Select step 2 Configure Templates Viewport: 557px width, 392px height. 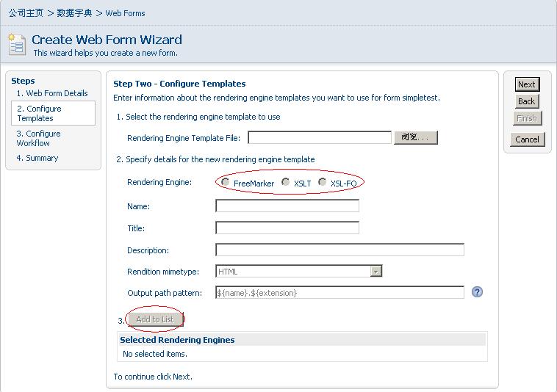(54, 113)
